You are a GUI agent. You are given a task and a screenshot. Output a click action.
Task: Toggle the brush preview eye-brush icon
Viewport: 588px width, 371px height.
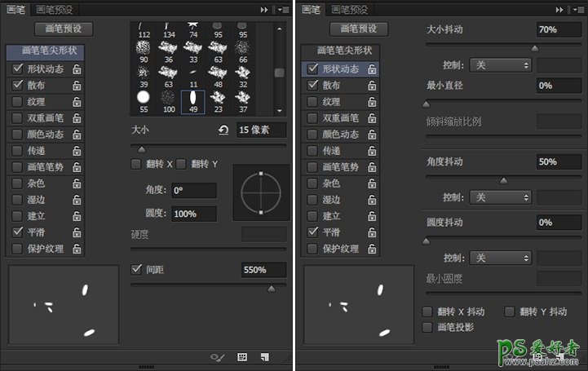(x=218, y=357)
